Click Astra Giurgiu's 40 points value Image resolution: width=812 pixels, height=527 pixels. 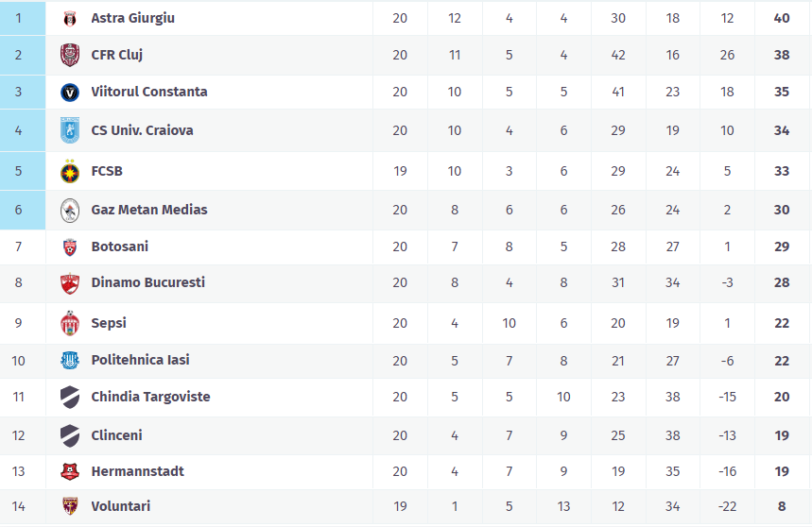tap(782, 18)
